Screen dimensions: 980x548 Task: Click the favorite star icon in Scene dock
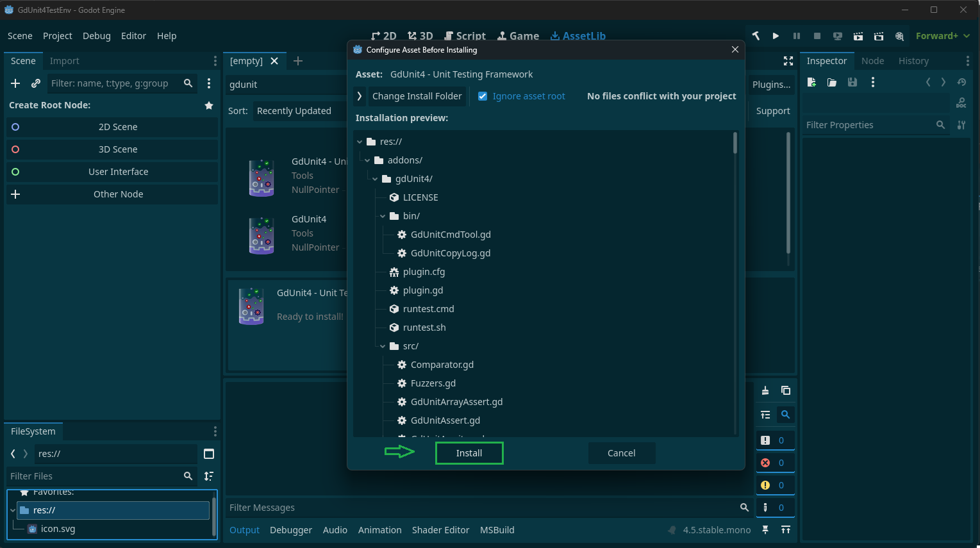pyautogui.click(x=209, y=105)
